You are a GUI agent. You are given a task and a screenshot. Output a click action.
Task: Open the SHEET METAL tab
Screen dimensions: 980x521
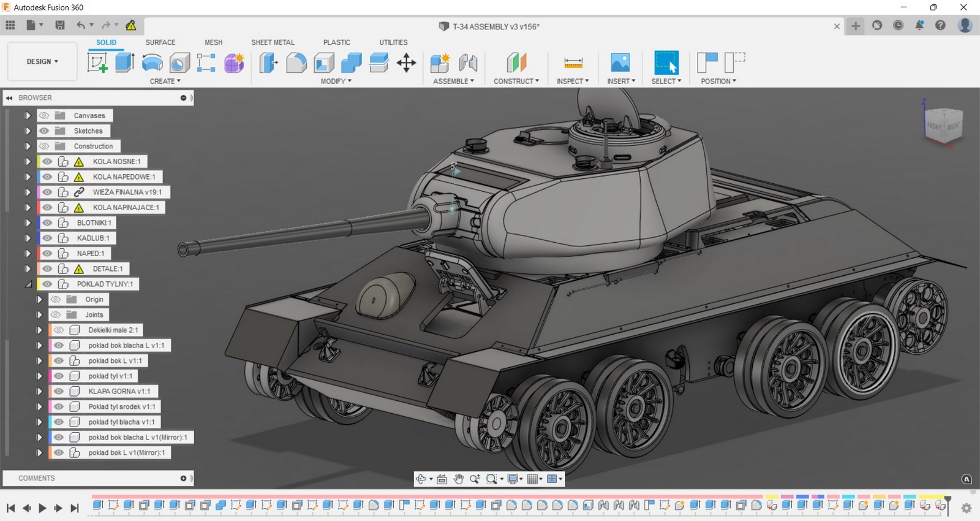[x=273, y=42]
